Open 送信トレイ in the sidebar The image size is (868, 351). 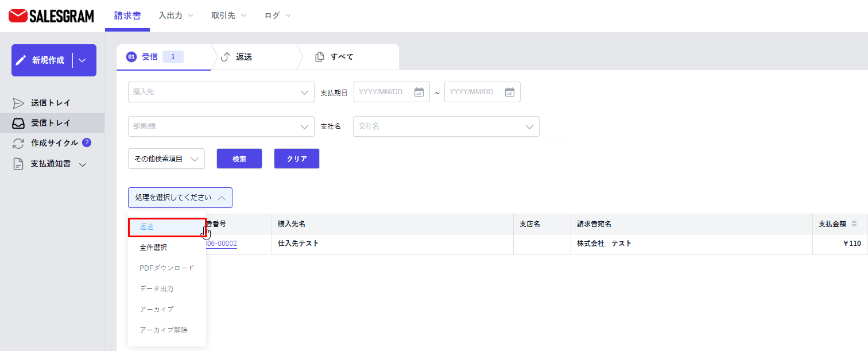[x=51, y=103]
